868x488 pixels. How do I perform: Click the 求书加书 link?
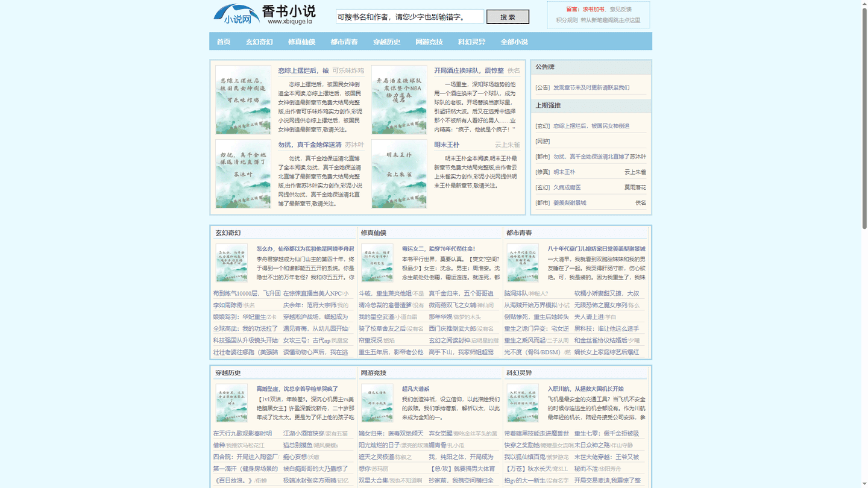click(593, 10)
